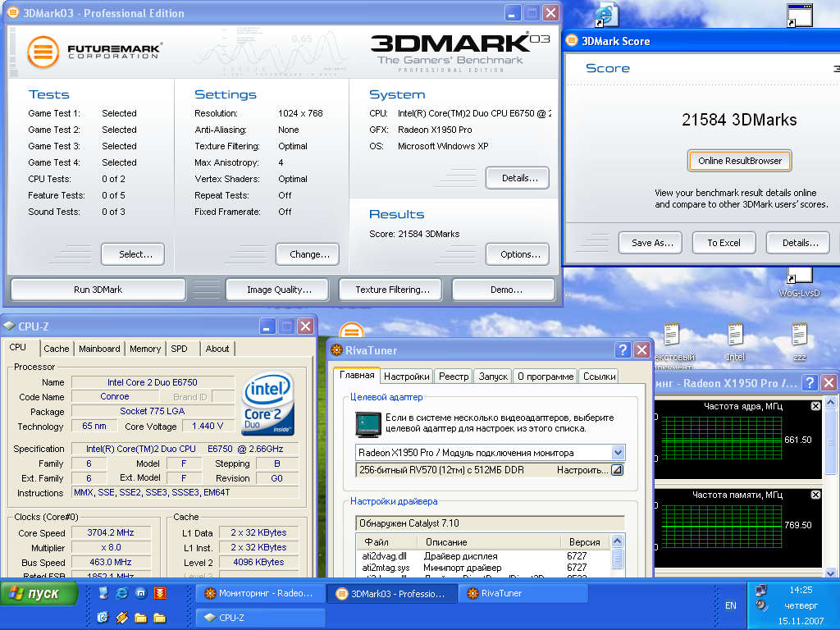This screenshot has height=630, width=840.
Task: Click the CPU-Z title bar icon
Action: click(9, 326)
